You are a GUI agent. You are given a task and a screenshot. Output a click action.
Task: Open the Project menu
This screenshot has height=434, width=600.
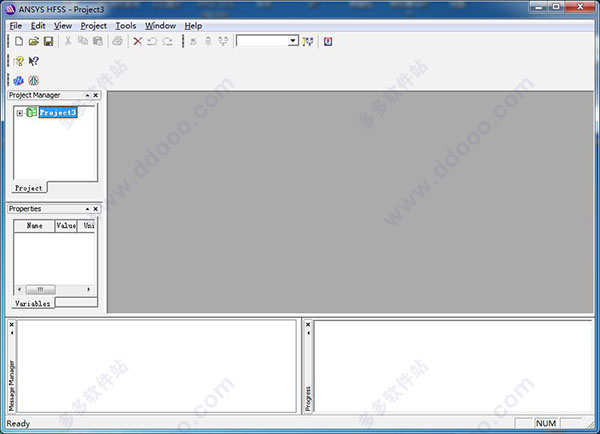click(93, 26)
